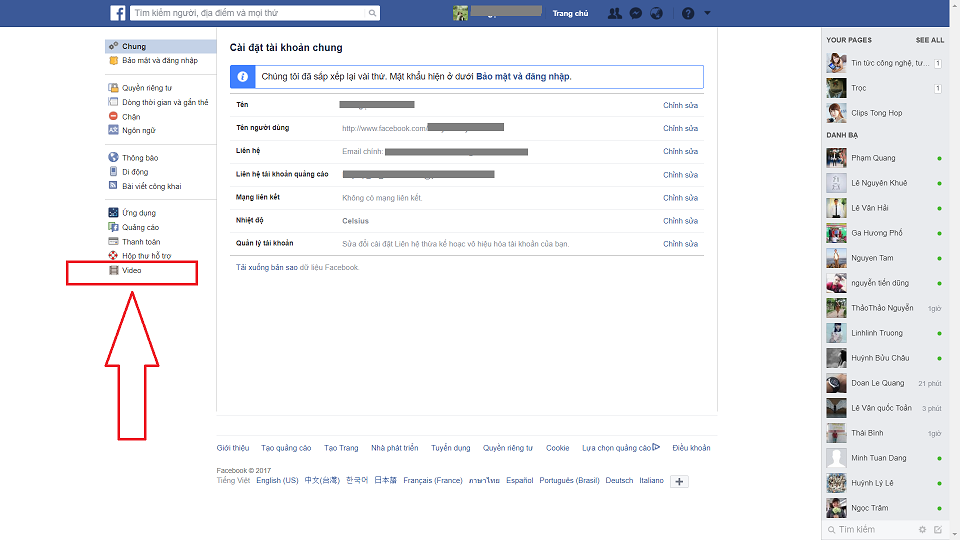Open Tạo Trang footer link
This screenshot has height=540, width=960.
tap(341, 448)
